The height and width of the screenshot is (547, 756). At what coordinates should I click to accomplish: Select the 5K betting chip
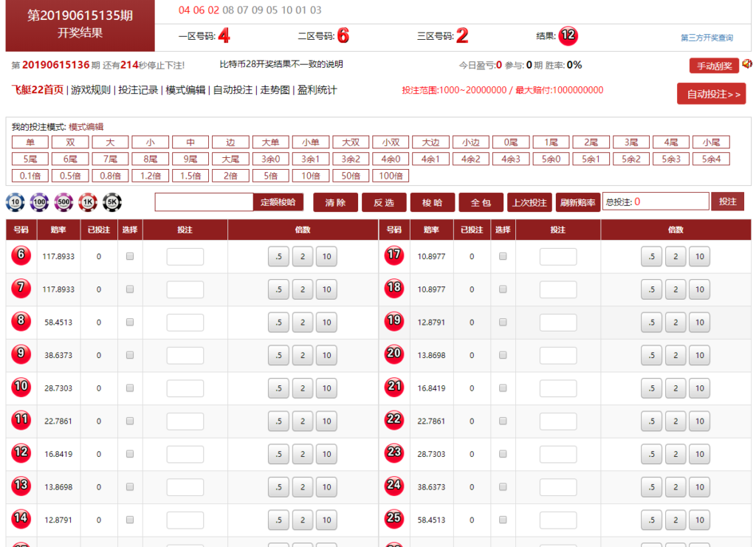point(113,202)
